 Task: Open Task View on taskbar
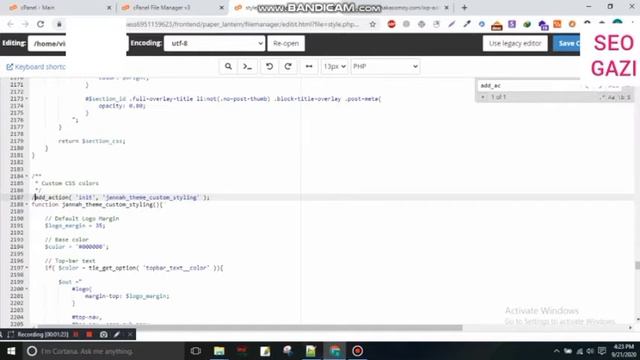pos(196,351)
